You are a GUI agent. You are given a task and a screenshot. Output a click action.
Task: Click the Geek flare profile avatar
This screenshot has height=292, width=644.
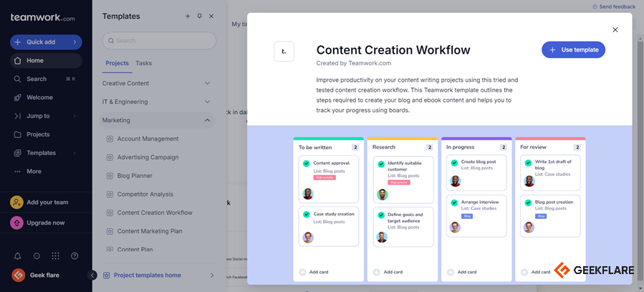pos(18,275)
